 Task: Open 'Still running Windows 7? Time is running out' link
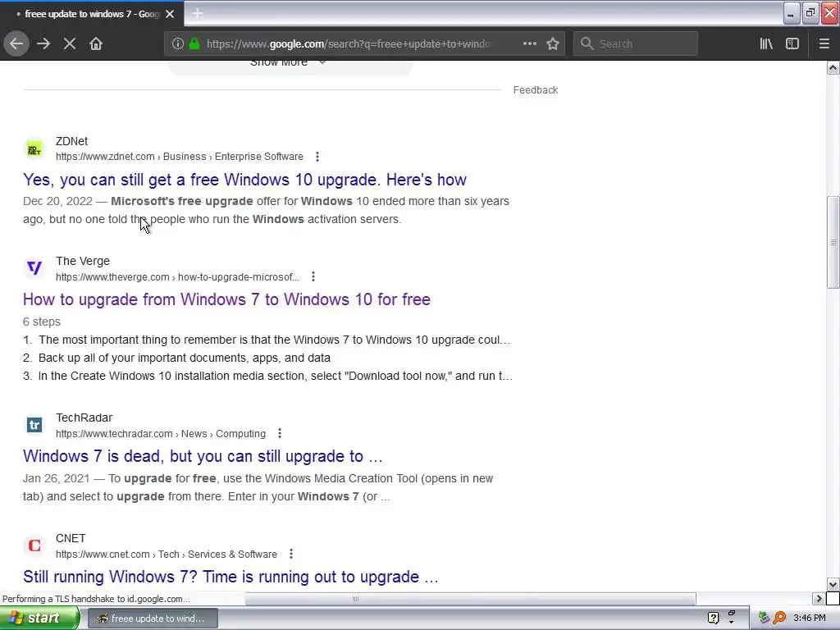click(x=231, y=577)
